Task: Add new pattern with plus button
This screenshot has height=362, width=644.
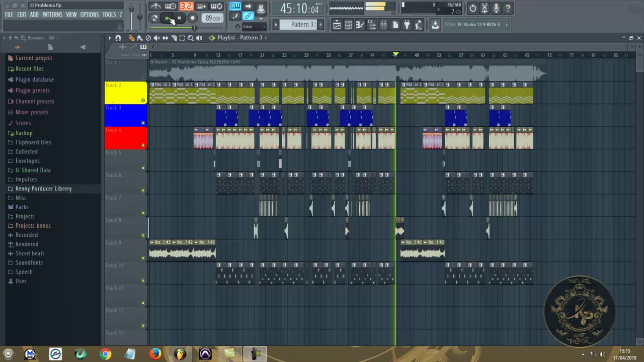Action: pos(320,24)
